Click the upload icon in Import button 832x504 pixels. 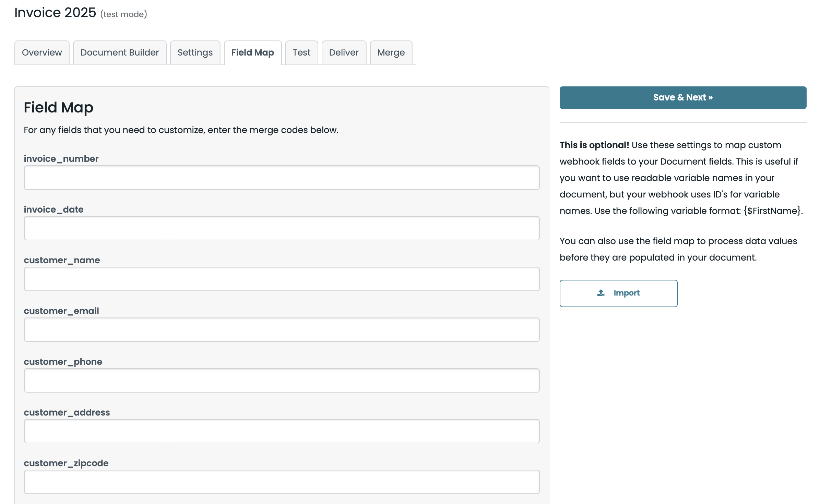[601, 293]
